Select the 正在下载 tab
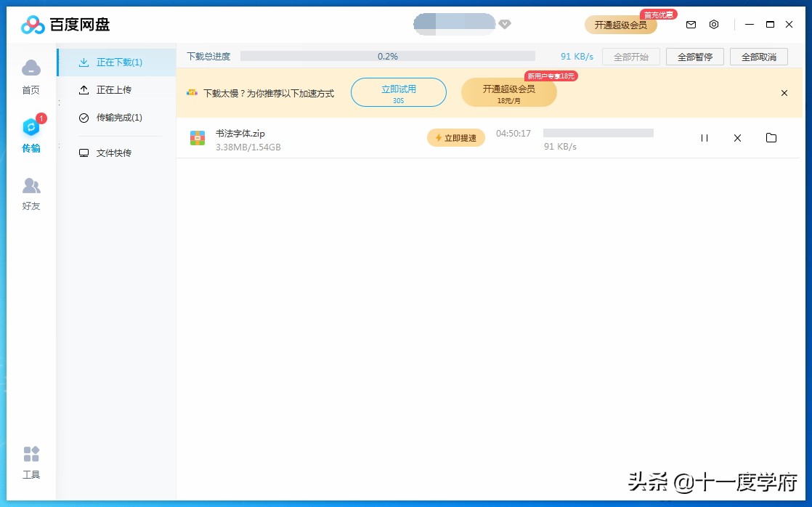 click(x=118, y=62)
